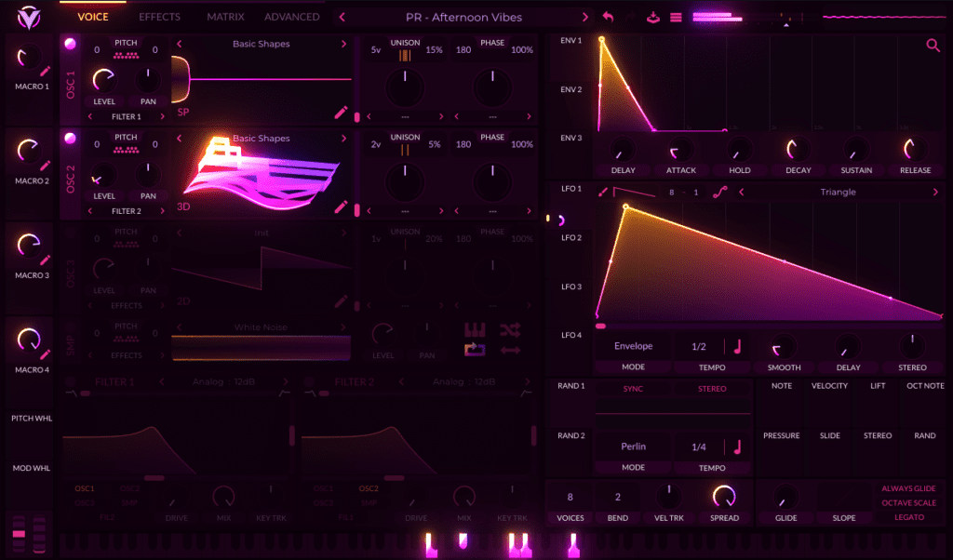
Task: Click the ALWAYS GLIDE option
Action: 908,487
